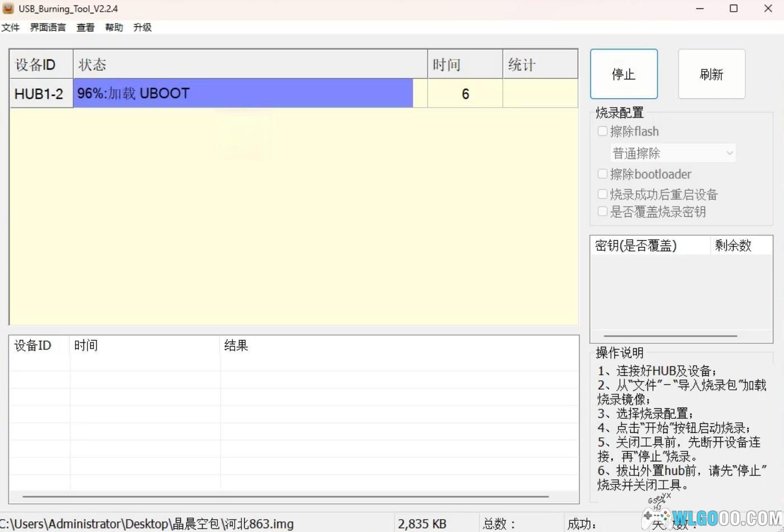Open the 界面语言 menu
Image resolution: width=784 pixels, height=532 pixels.
pos(48,27)
